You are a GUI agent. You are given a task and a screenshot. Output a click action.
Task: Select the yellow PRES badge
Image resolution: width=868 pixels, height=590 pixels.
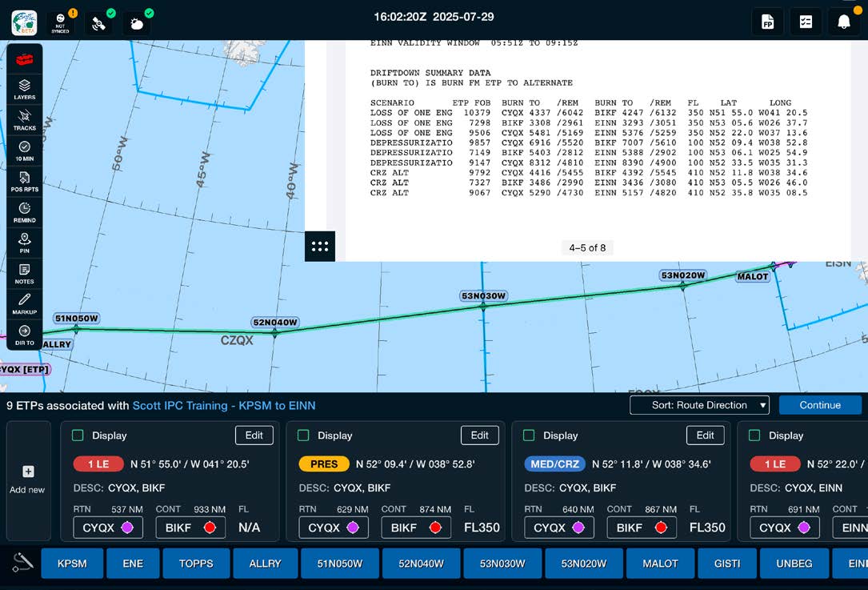coord(324,464)
